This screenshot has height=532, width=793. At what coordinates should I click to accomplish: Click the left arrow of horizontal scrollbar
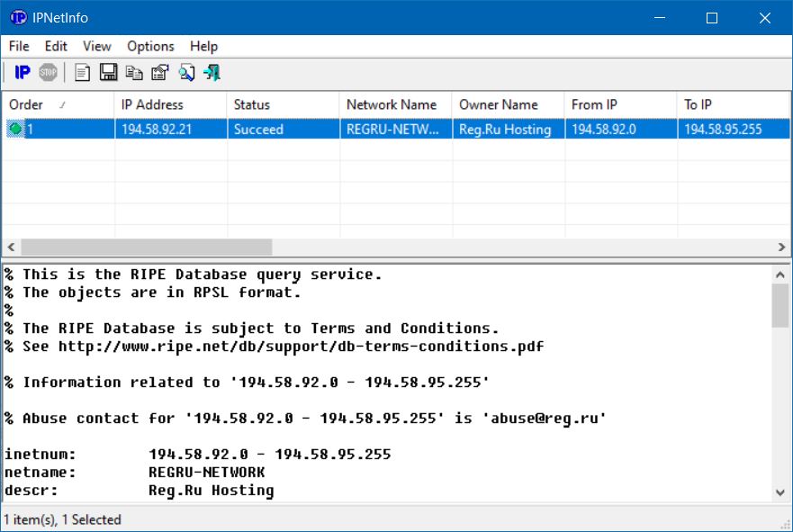click(11, 248)
